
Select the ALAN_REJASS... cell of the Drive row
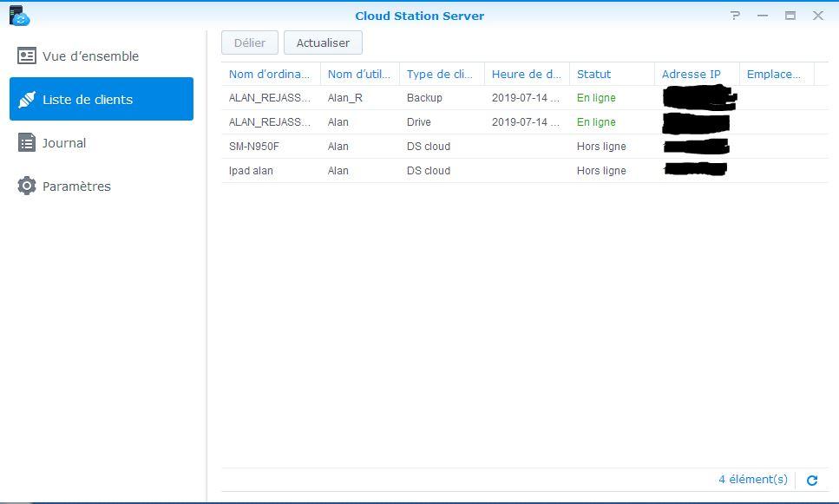(270, 122)
